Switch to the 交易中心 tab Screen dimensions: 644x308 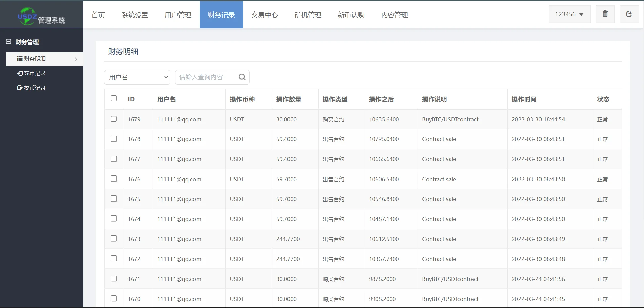coord(264,15)
